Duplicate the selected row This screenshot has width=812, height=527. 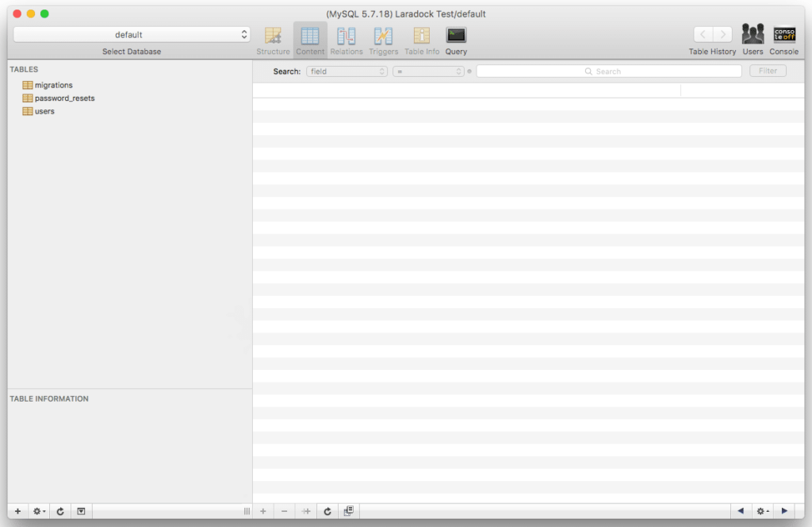(306, 511)
